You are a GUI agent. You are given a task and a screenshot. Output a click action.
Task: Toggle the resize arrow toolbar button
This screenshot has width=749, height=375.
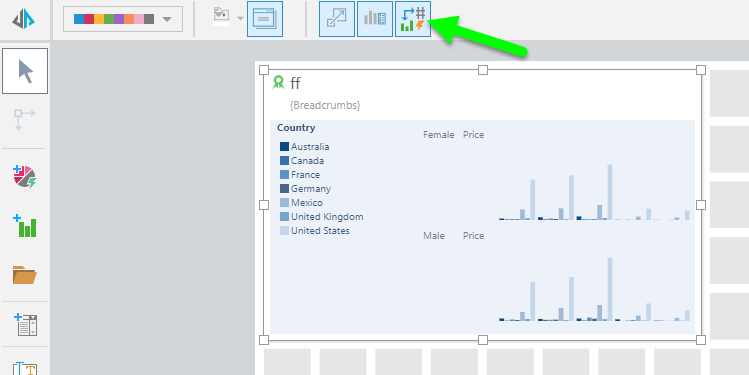(x=337, y=19)
